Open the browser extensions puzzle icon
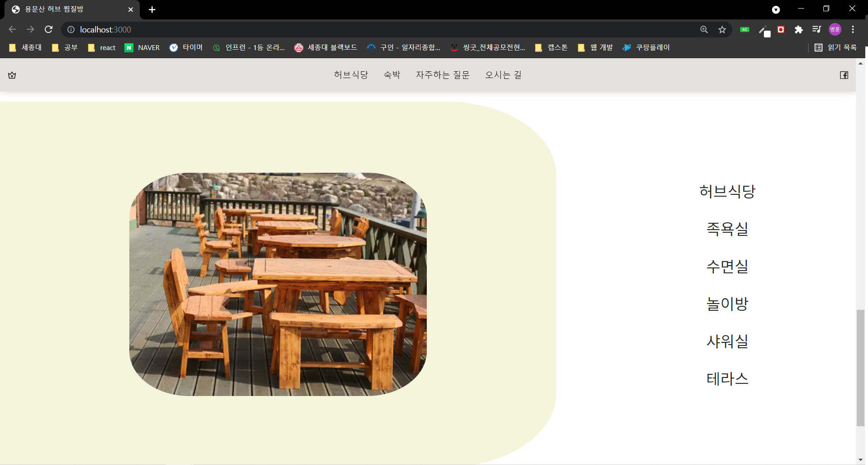The image size is (868, 465). 799,29
